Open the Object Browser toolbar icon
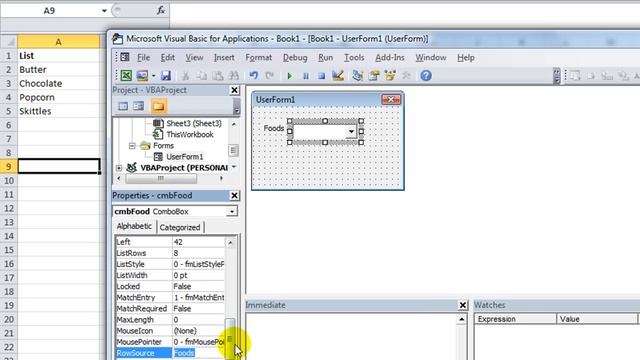 (x=390, y=76)
